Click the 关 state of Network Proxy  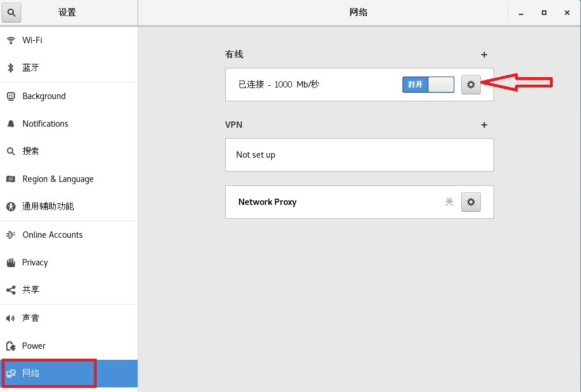point(450,201)
